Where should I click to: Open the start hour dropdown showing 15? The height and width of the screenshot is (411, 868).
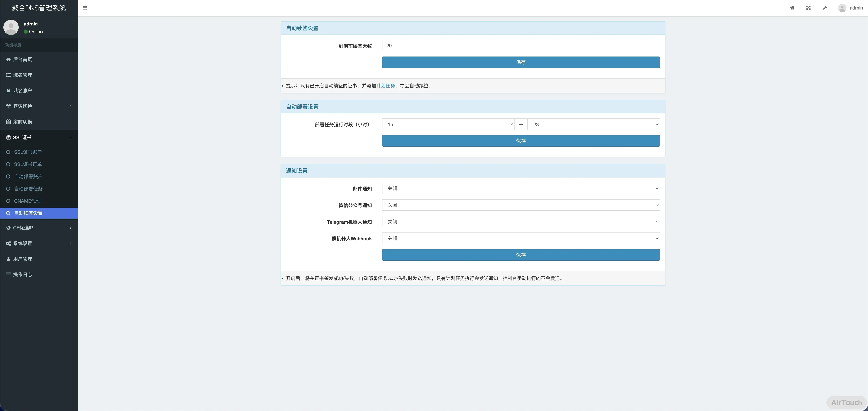pos(448,124)
